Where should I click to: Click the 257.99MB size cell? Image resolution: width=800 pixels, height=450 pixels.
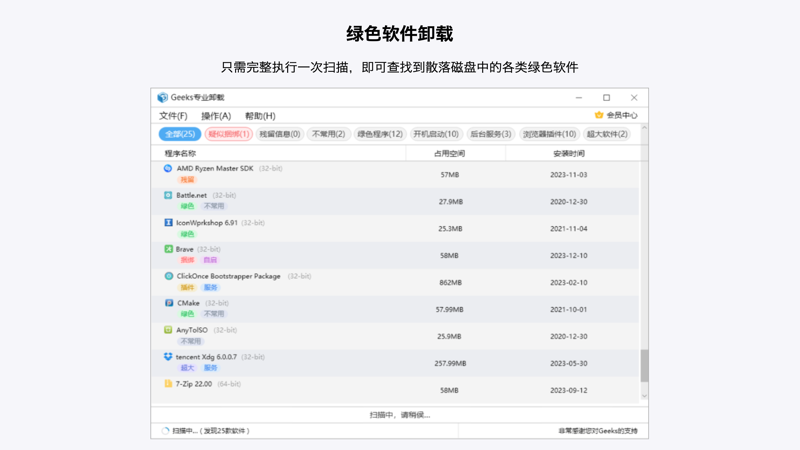(451, 363)
